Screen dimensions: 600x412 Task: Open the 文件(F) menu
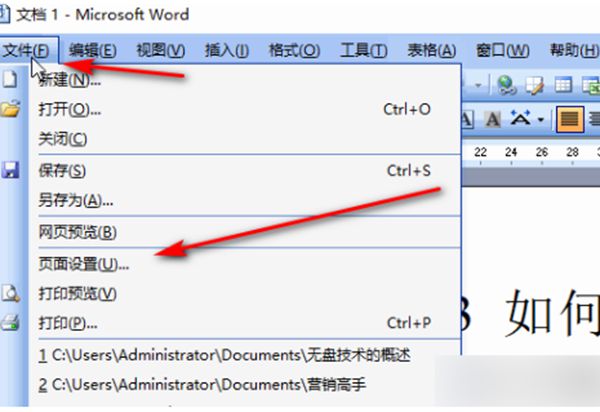pyautogui.click(x=28, y=50)
